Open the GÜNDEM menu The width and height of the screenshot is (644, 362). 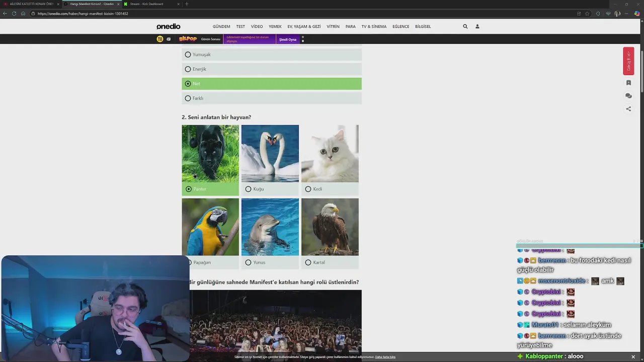pos(221,27)
